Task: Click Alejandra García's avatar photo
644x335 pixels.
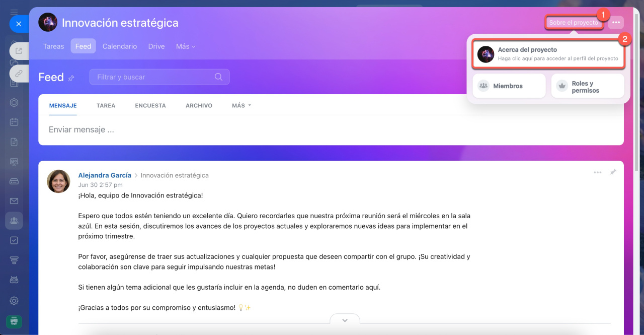Action: (x=58, y=181)
